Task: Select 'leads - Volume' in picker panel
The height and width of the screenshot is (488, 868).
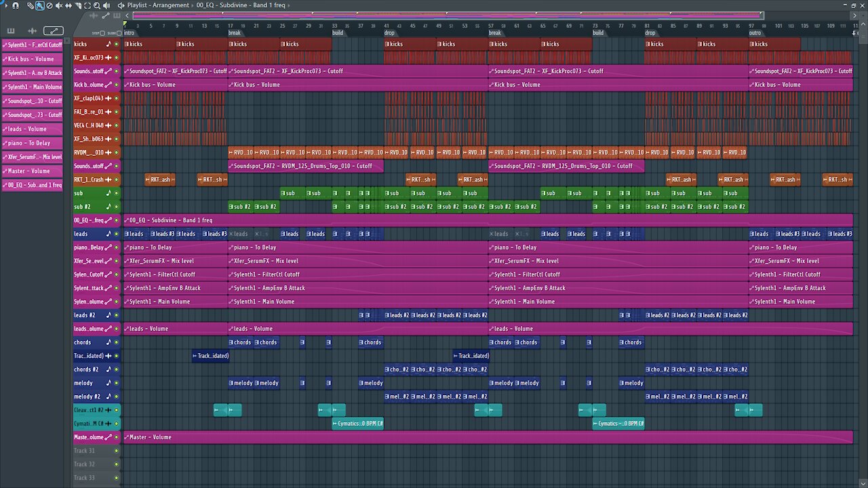Action: point(33,129)
